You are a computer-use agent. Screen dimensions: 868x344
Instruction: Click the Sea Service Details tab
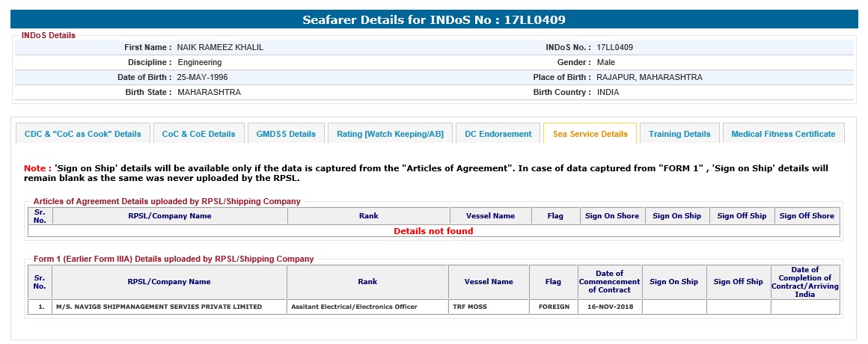[x=590, y=134]
